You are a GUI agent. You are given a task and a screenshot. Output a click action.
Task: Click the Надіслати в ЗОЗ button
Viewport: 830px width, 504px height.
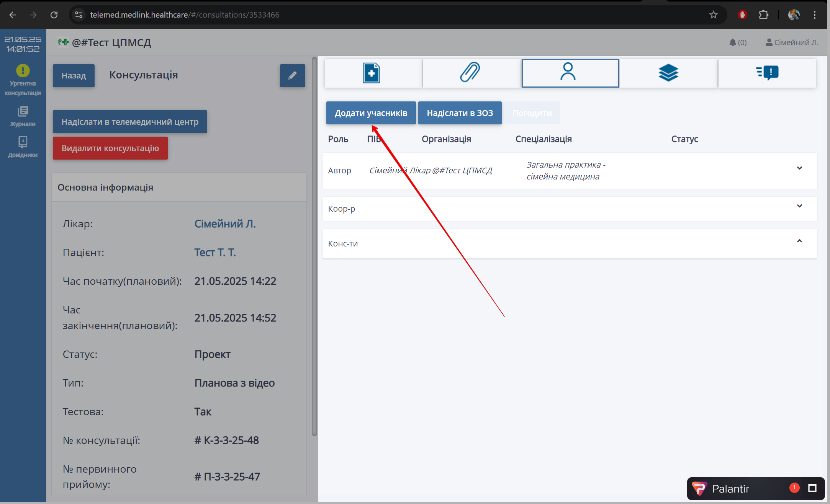click(x=460, y=113)
